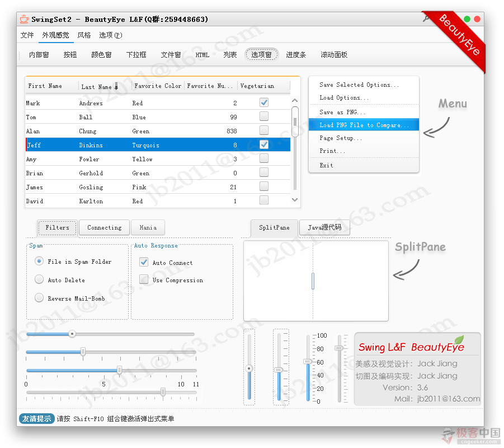Switch to the Connecting tab
This screenshot has height=448, width=504.
(104, 227)
